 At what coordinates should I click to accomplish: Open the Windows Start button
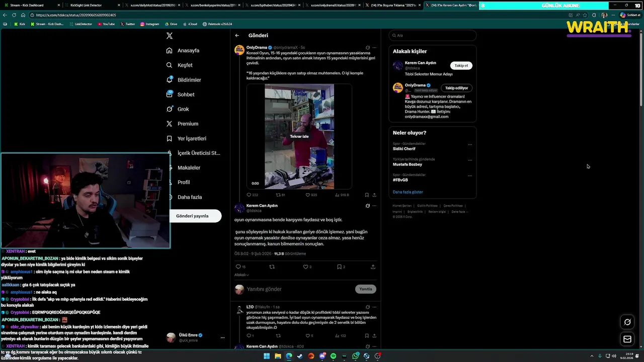coord(267,356)
